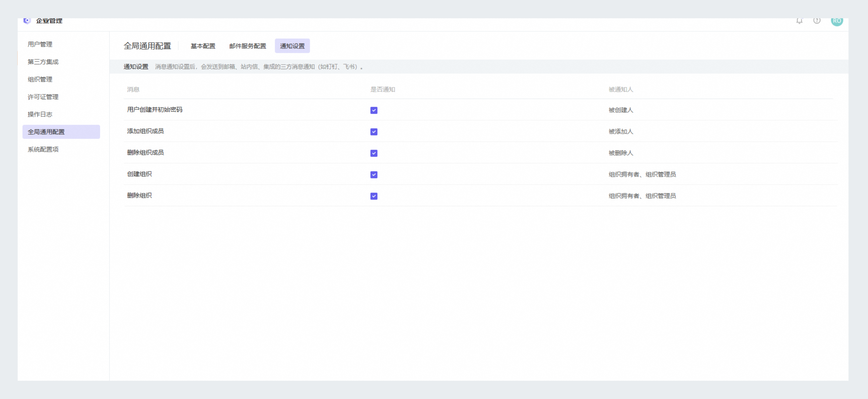Screen dimensions: 868x399
Task: Switch to the 基本配置 tab
Action: [x=203, y=46]
